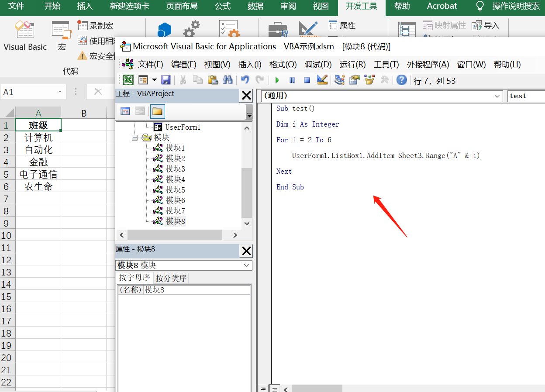545x392 pixels.
Task: Toggle Design Mode icon in VBA toolbar
Action: click(322, 80)
